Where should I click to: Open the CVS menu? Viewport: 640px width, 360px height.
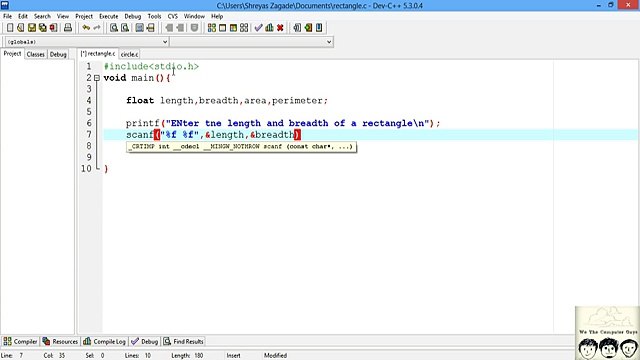173,16
